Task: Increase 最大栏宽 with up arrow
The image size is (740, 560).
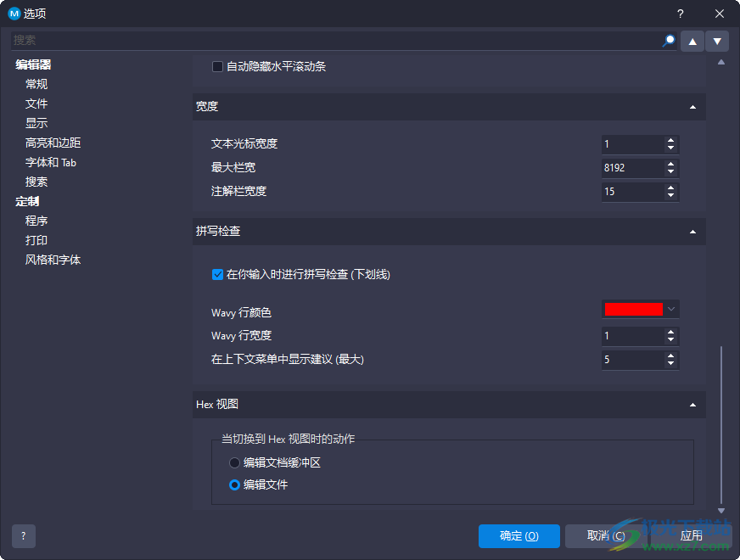Action: pyautogui.click(x=670, y=164)
